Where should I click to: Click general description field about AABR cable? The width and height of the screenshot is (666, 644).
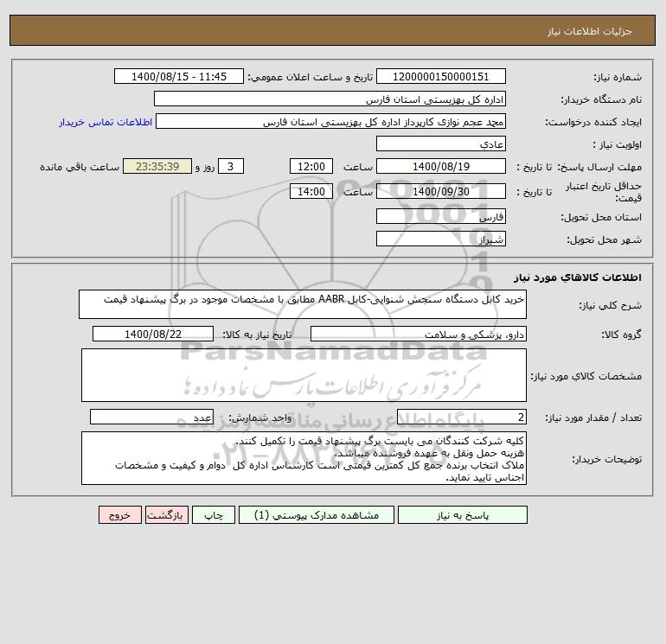303,304
